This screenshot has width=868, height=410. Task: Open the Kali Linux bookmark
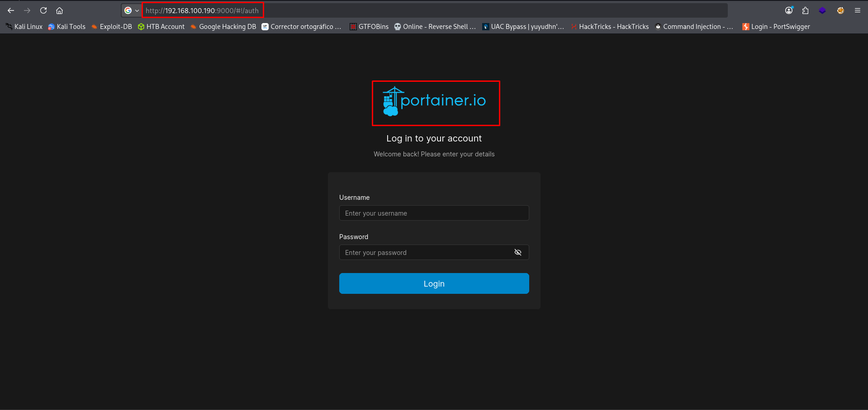point(24,27)
